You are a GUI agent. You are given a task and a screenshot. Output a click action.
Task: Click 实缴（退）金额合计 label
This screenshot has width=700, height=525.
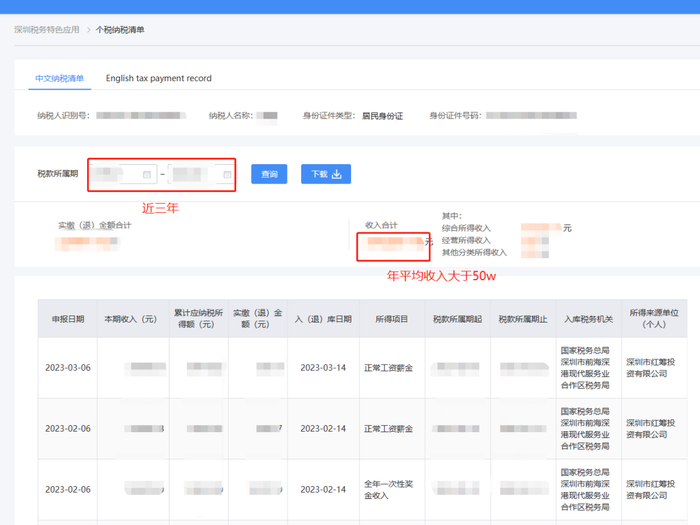point(95,225)
